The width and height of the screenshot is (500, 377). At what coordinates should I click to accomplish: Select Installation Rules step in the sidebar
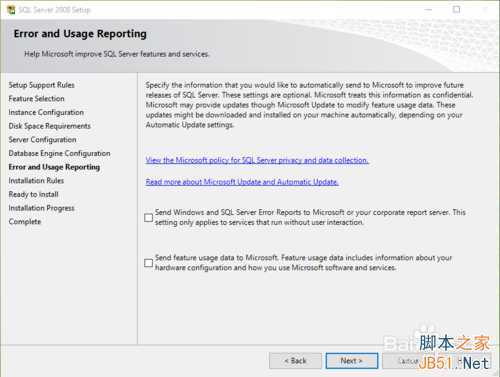tap(36, 181)
